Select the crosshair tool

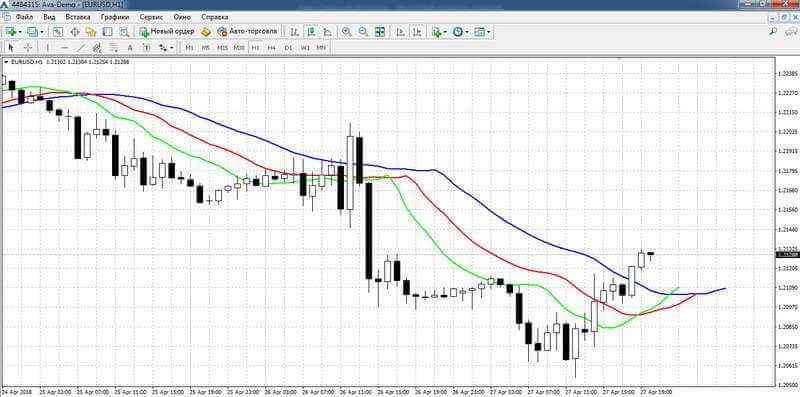click(x=28, y=47)
